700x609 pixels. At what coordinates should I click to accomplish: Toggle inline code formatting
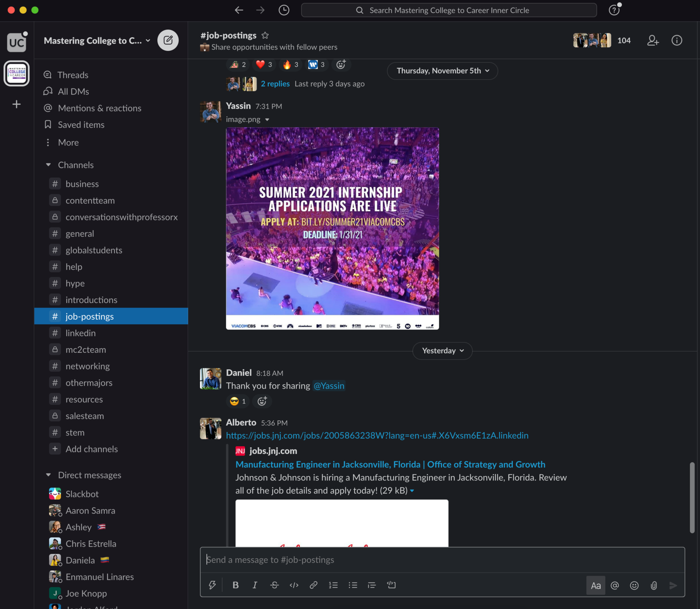[x=294, y=585]
